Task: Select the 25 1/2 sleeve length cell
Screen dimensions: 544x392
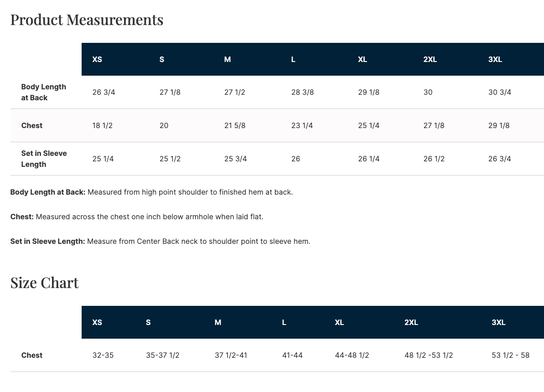Action: [170, 159]
